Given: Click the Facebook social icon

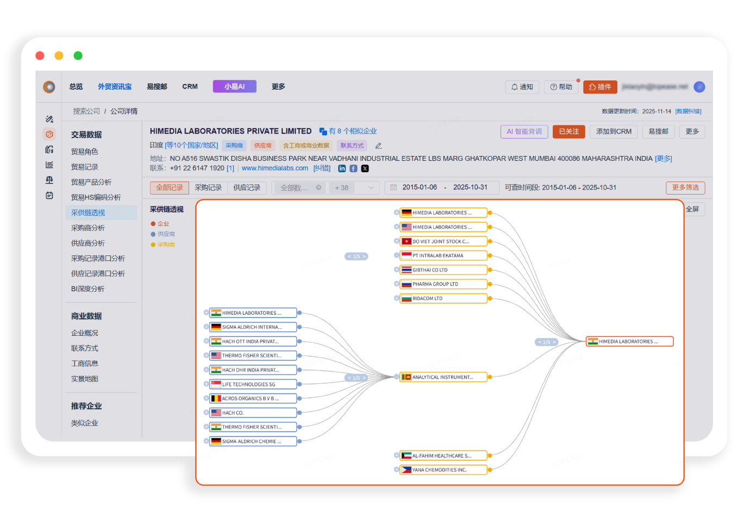Looking at the screenshot, I should coord(353,168).
